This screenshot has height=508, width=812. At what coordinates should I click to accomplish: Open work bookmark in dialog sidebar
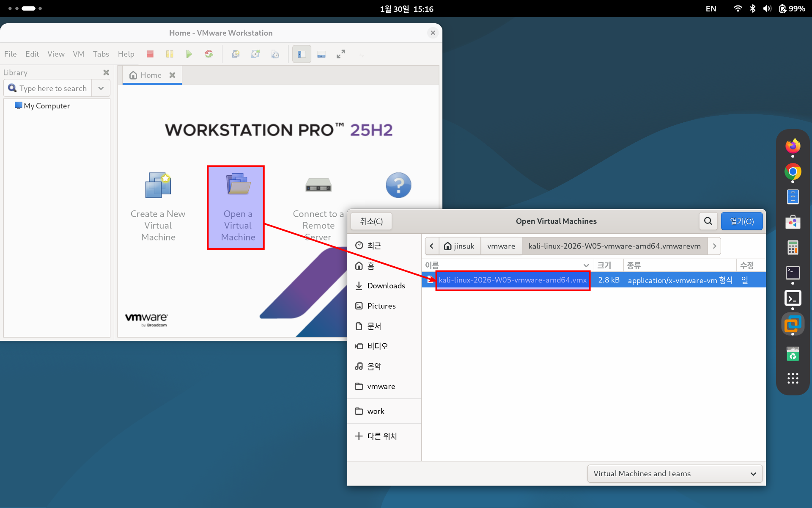[x=384, y=411]
